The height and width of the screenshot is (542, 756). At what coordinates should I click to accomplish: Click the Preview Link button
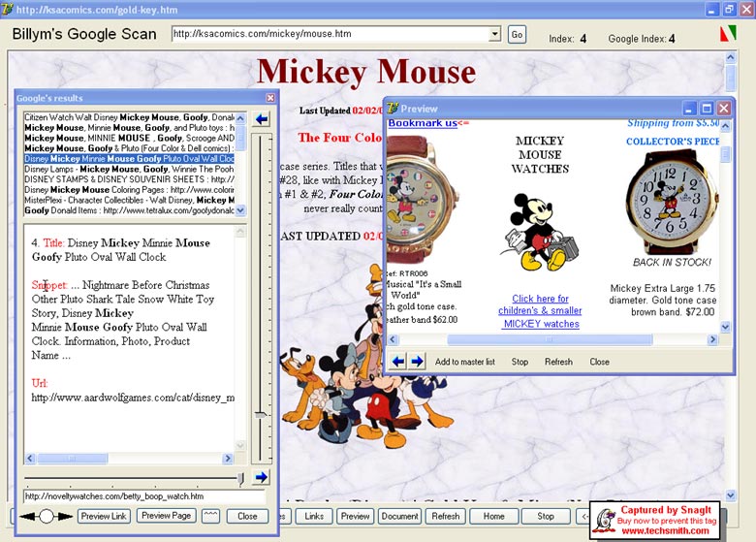[x=104, y=516]
